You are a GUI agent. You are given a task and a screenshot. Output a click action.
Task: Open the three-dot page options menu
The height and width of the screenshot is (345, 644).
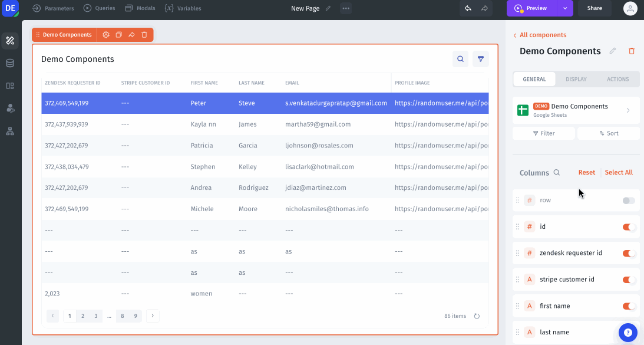(346, 8)
